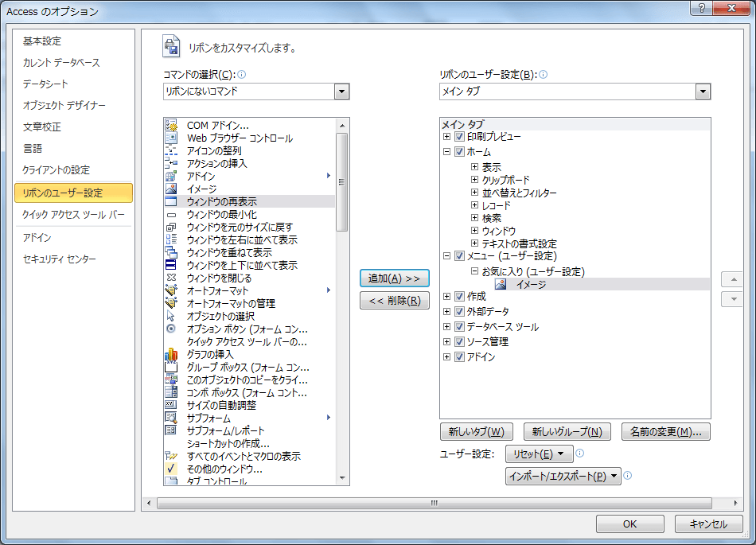756x545 pixels.
Task: Click the すべてのイベントとマクロの表示 icon
Action: (x=171, y=456)
